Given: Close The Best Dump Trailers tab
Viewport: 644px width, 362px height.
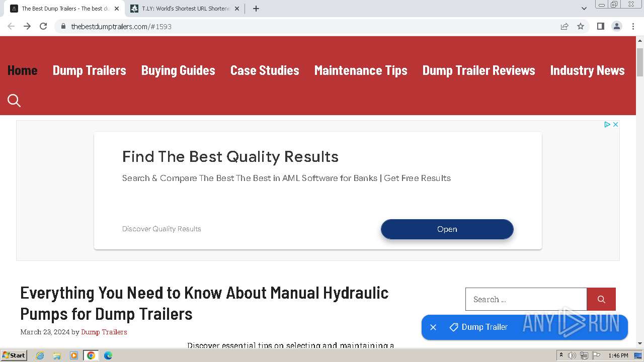Looking at the screenshot, I should coord(117,9).
